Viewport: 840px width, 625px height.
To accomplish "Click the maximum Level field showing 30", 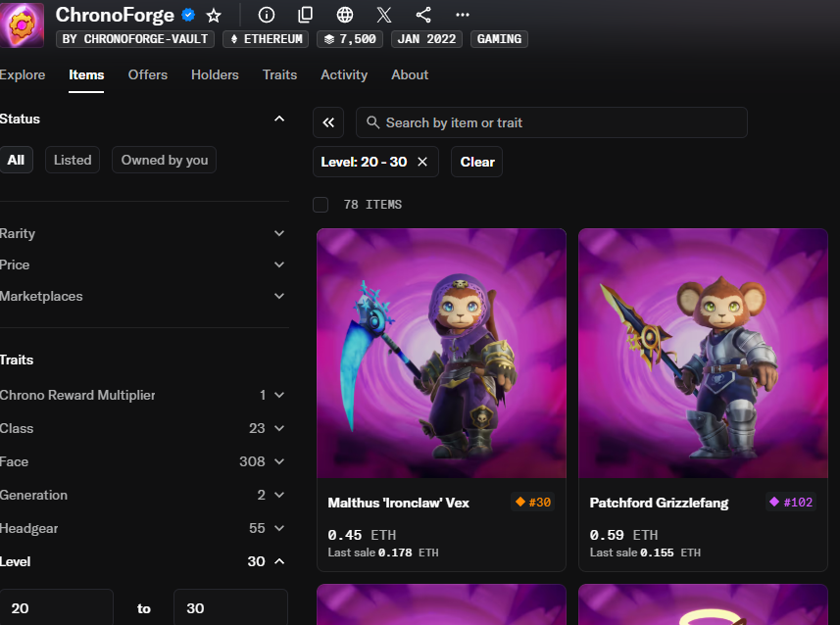I will pyautogui.click(x=231, y=607).
